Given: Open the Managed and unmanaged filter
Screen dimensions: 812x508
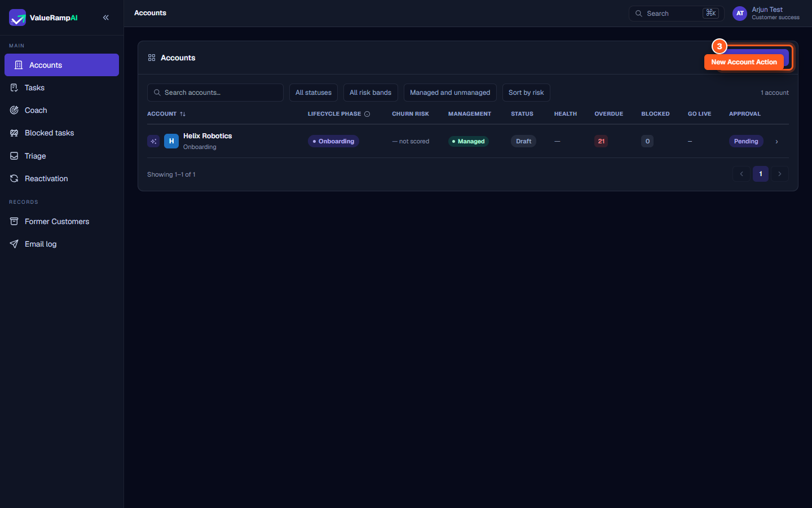Looking at the screenshot, I should point(450,93).
